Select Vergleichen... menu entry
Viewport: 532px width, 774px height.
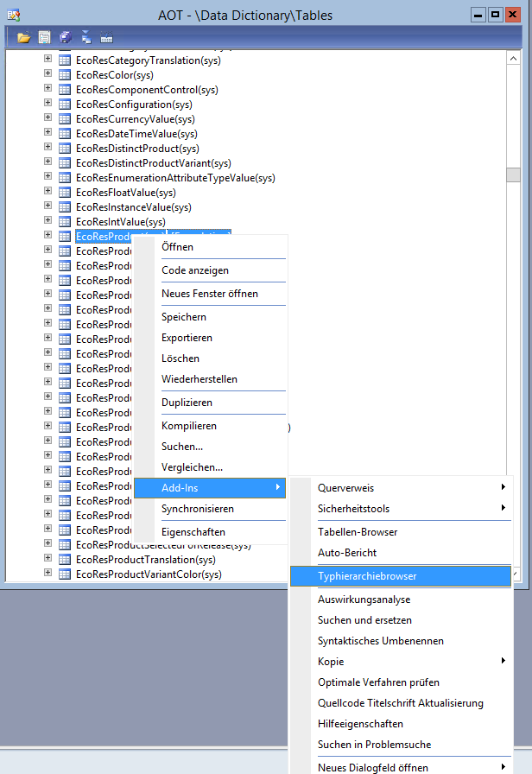[210, 467]
